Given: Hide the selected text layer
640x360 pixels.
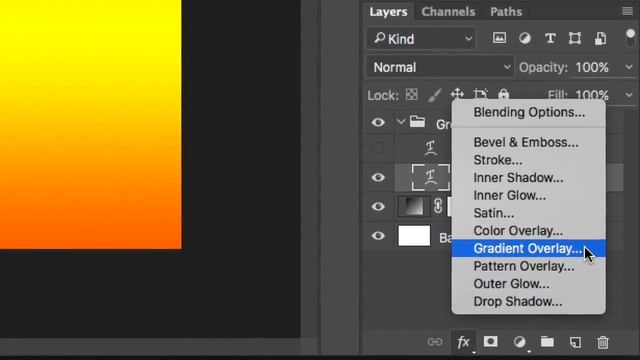Looking at the screenshot, I should [378, 177].
